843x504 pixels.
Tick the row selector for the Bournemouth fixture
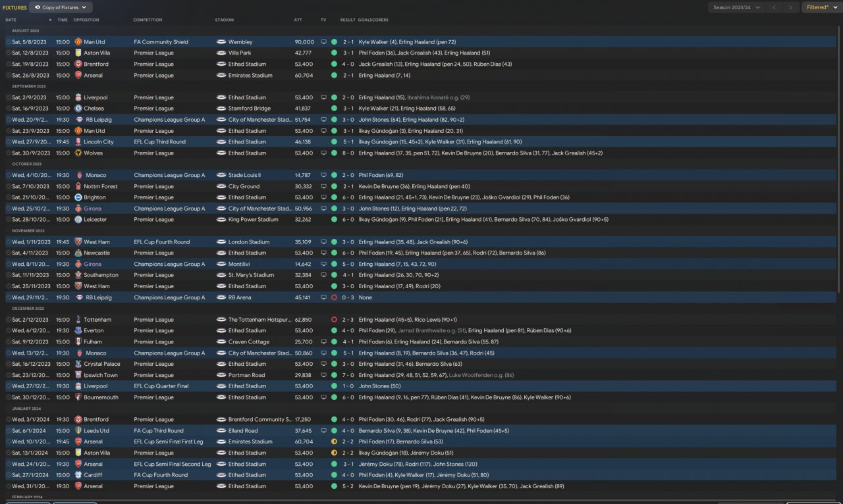9,397
